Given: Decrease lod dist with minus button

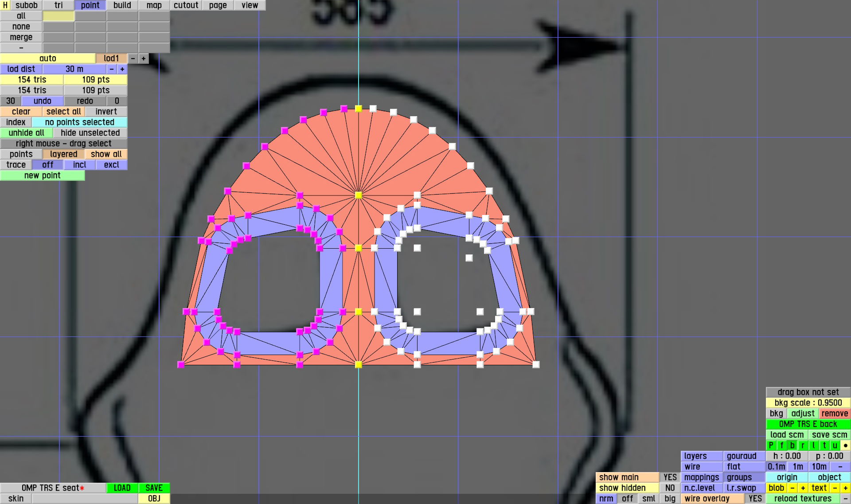Looking at the screenshot, I should [112, 69].
